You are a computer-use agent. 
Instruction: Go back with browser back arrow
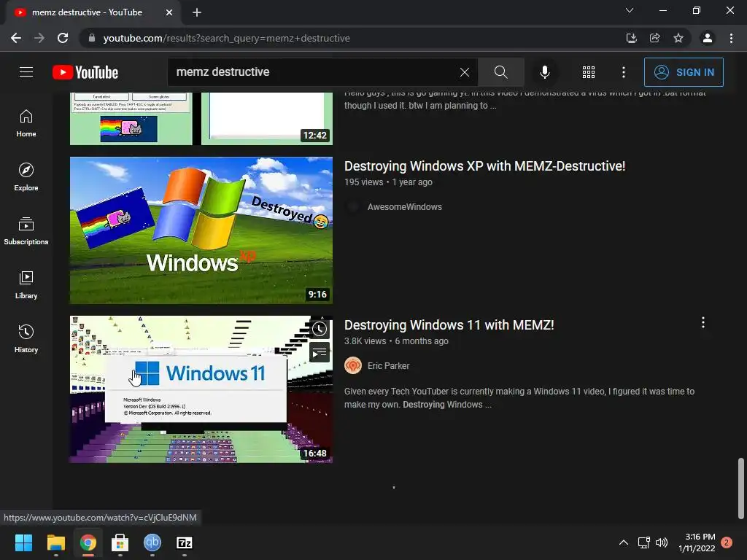pyautogui.click(x=16, y=38)
